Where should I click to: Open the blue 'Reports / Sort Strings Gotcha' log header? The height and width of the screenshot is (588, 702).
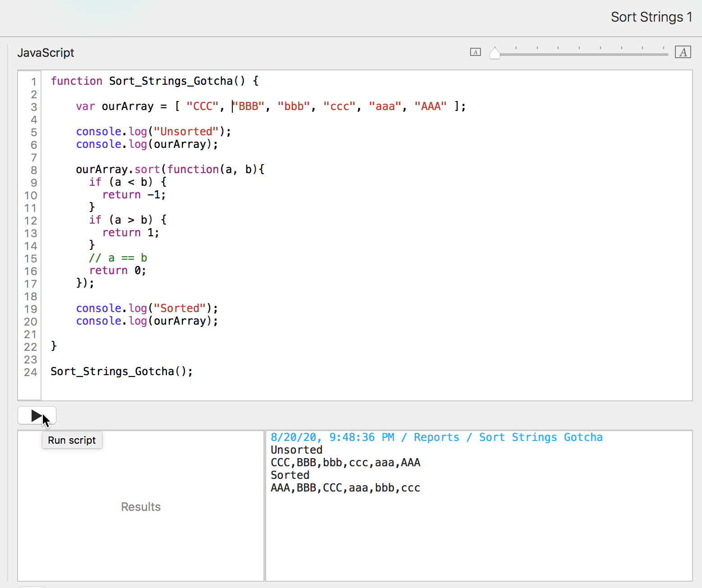click(436, 437)
